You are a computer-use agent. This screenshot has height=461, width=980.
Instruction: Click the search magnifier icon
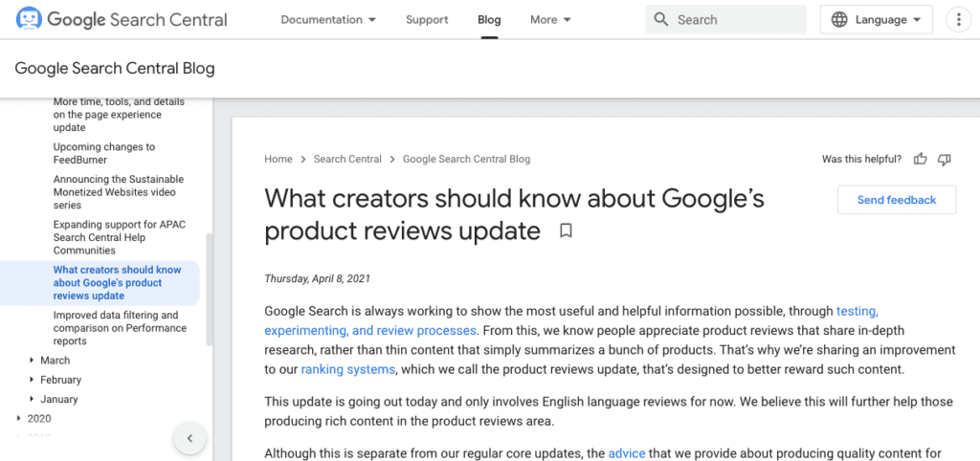tap(660, 19)
